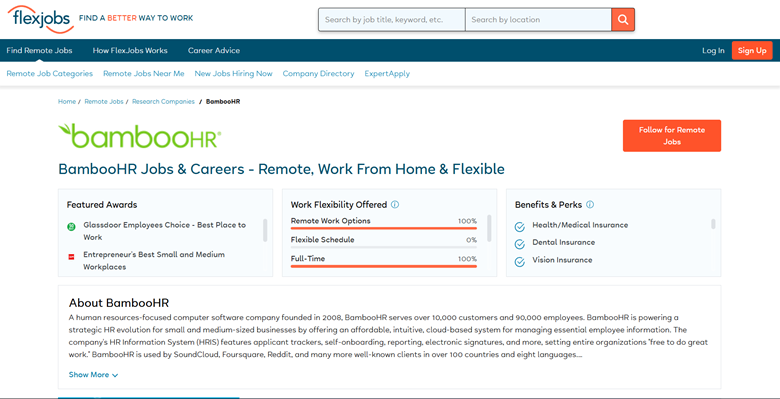Go to Research Companies breadcrumb
This screenshot has height=399, width=780.
pyautogui.click(x=163, y=101)
